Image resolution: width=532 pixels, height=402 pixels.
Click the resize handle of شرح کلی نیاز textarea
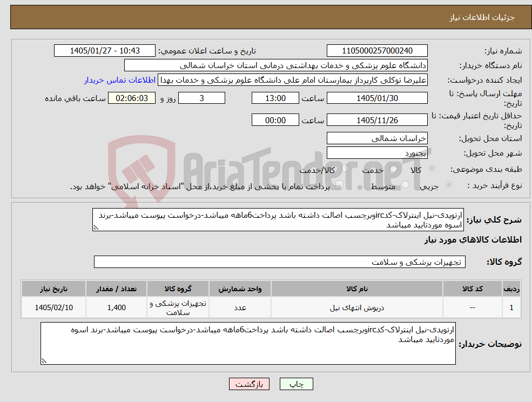96,228
